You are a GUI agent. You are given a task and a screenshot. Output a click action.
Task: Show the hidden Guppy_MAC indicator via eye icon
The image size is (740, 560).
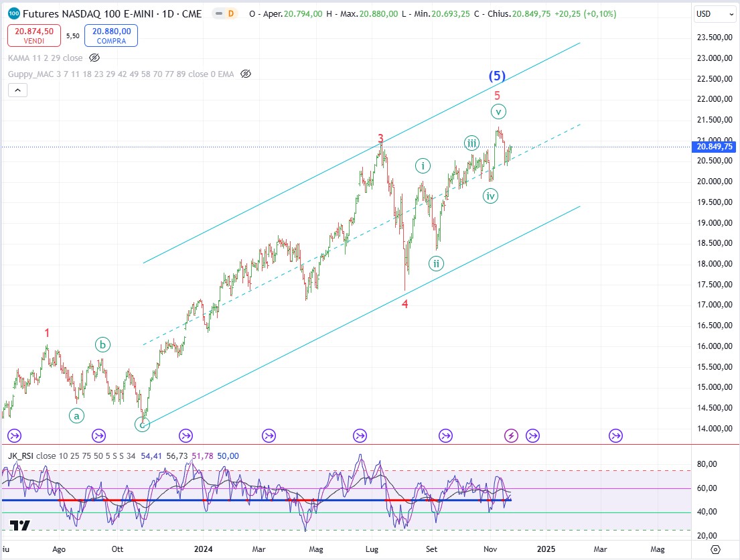click(245, 74)
